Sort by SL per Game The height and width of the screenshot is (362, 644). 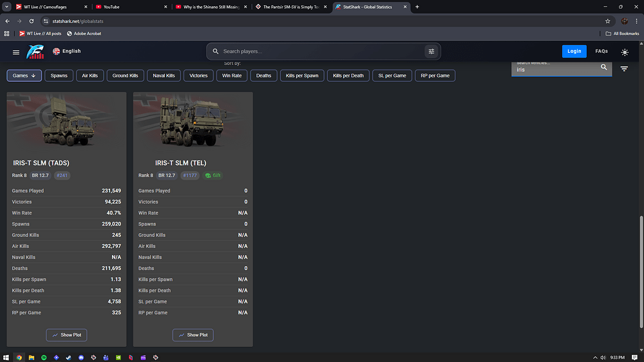click(392, 75)
